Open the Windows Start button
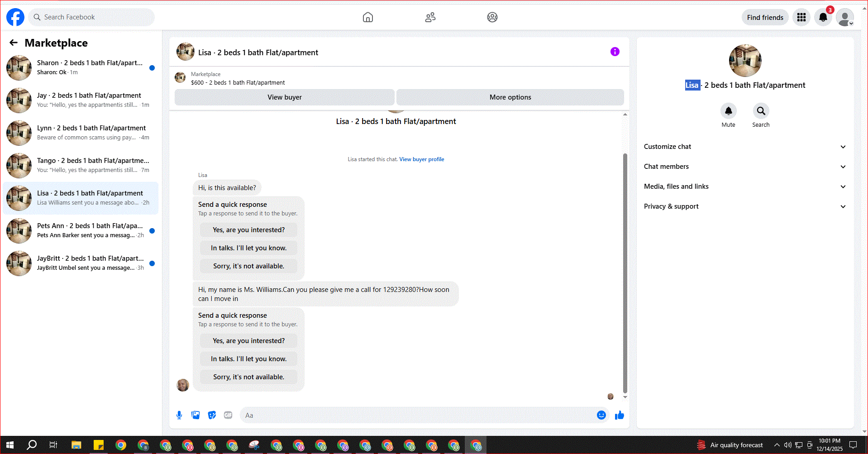 [10, 445]
